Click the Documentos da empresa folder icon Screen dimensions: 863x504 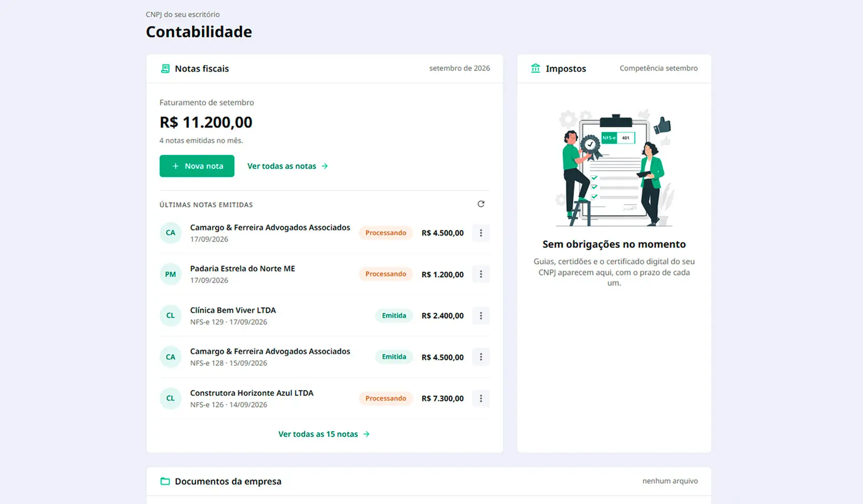tap(165, 481)
